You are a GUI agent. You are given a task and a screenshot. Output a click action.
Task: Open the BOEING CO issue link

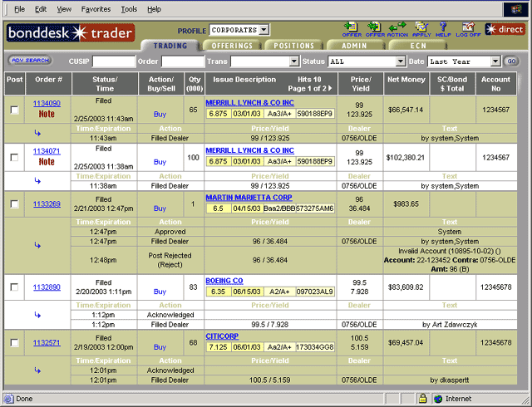pos(224,281)
